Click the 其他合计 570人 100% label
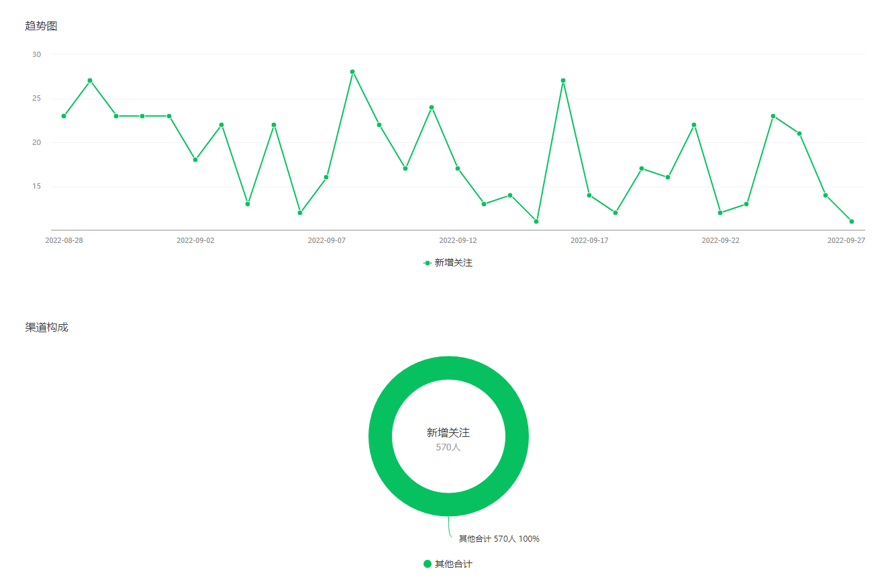 (499, 539)
